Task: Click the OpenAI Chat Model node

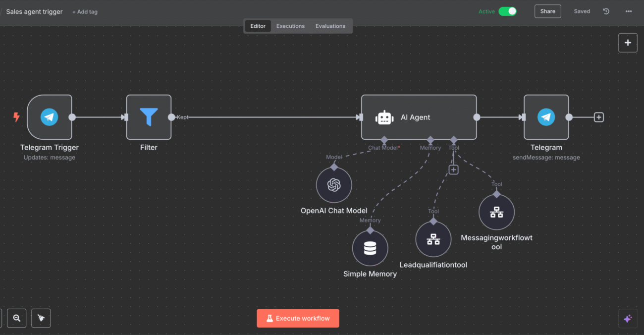Action: tap(334, 185)
